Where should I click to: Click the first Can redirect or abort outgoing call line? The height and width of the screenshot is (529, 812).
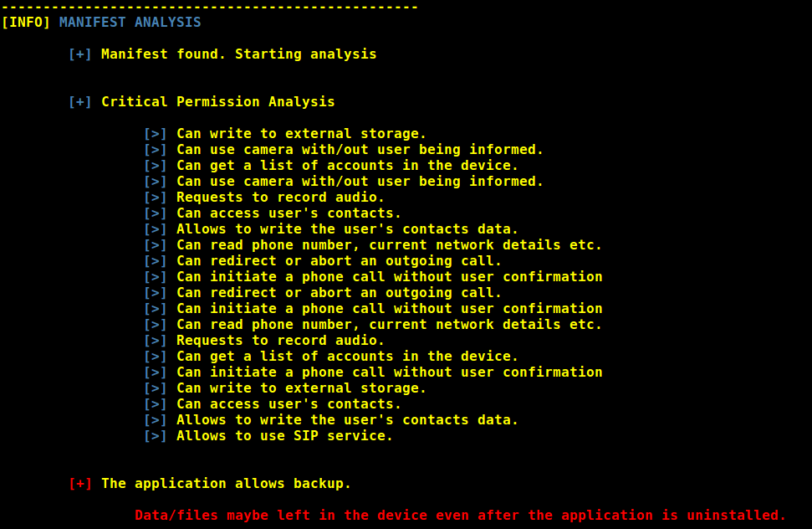(339, 261)
